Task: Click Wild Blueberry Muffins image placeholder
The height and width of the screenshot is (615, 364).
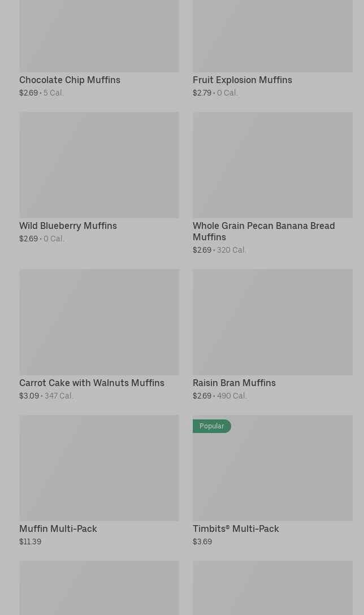Action: 99,164
